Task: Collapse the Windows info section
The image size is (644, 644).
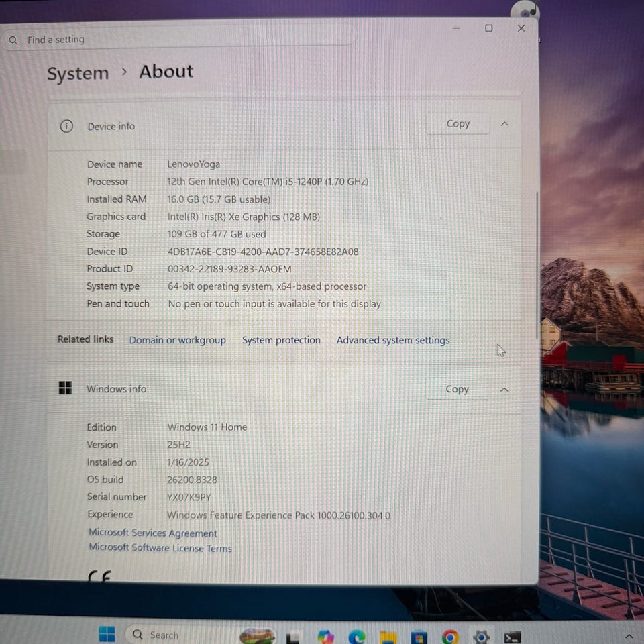Action: click(504, 389)
